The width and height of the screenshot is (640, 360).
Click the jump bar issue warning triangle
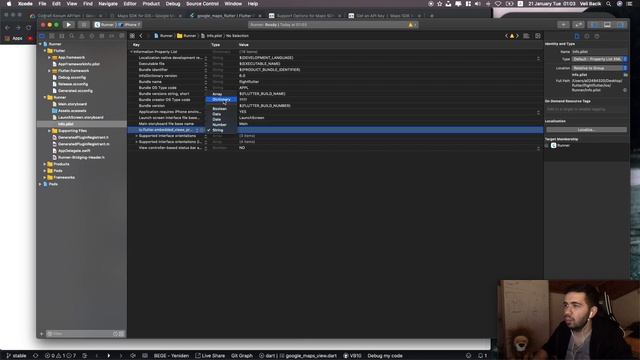[x=512, y=36]
